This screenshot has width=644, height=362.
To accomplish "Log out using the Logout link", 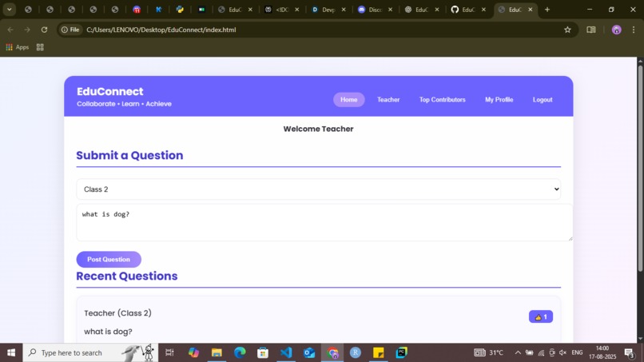I will (543, 99).
